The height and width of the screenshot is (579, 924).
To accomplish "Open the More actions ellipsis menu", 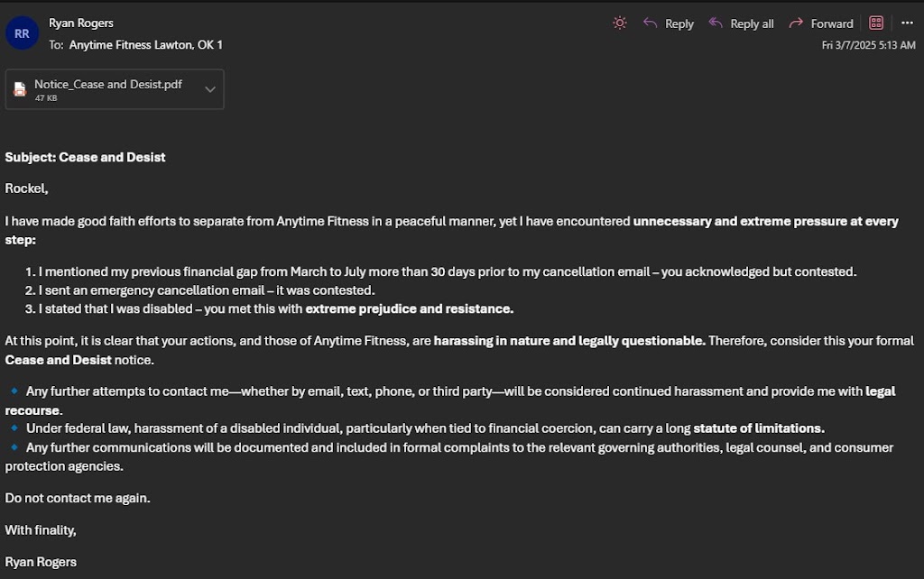I will point(907,23).
